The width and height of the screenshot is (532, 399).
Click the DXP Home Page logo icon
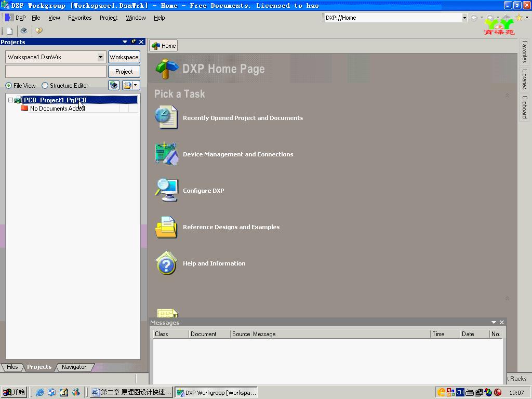(167, 69)
